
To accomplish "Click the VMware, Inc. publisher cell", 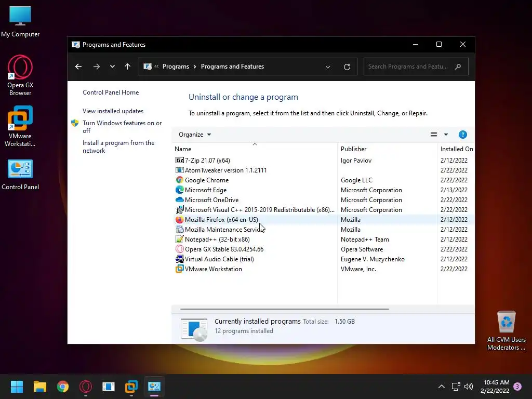I will (x=358, y=269).
